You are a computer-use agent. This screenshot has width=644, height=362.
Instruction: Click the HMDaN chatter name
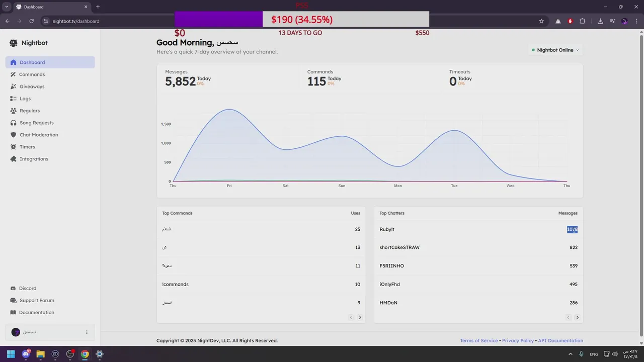pyautogui.click(x=388, y=303)
